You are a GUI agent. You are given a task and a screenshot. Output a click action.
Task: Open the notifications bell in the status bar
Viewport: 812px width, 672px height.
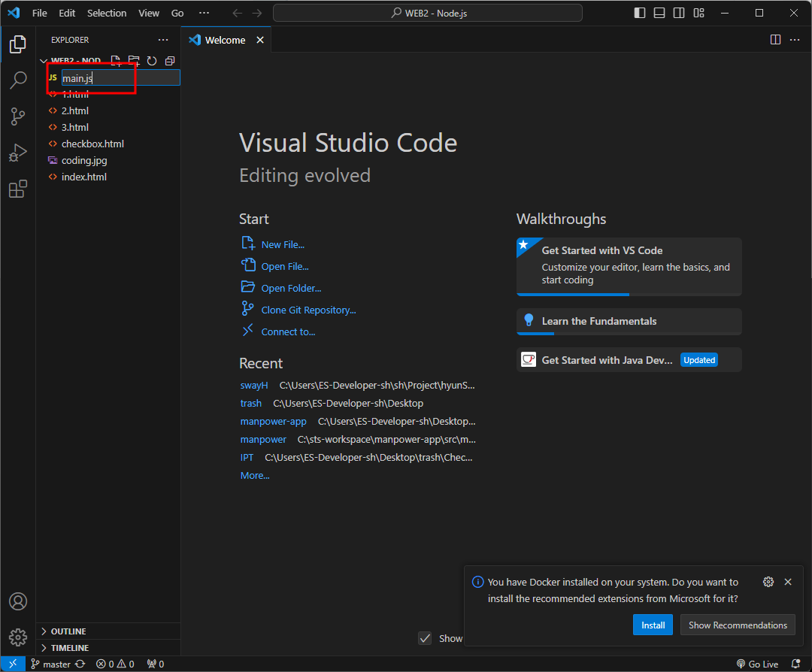[x=796, y=664]
